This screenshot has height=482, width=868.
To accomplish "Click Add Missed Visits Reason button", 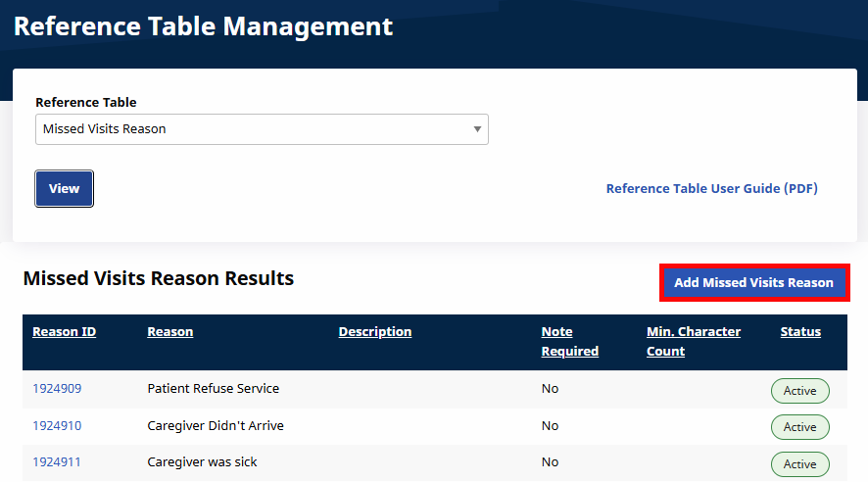I will click(x=753, y=282).
